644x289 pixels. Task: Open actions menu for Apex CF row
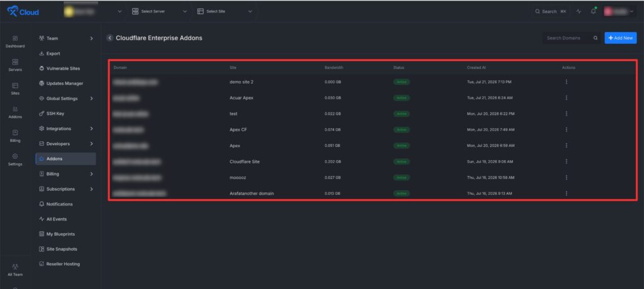(567, 129)
